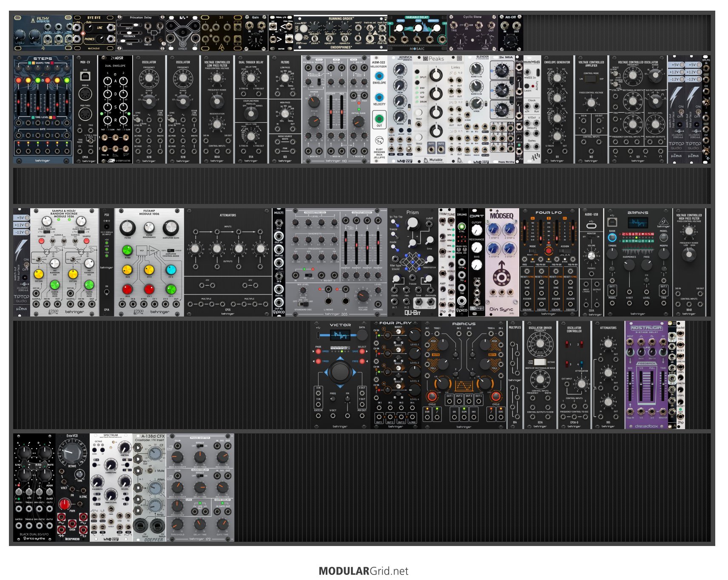
Task: Select the Running Order sequencer module
Action: point(340,33)
